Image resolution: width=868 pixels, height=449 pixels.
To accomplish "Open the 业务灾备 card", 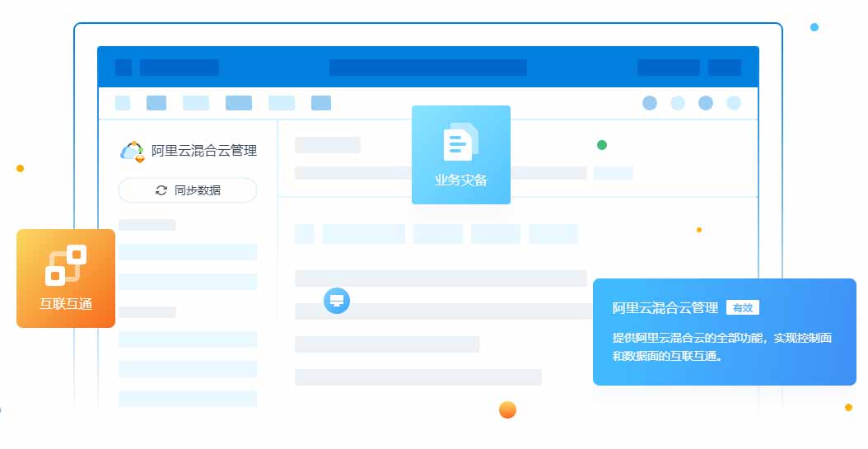I will (460, 155).
